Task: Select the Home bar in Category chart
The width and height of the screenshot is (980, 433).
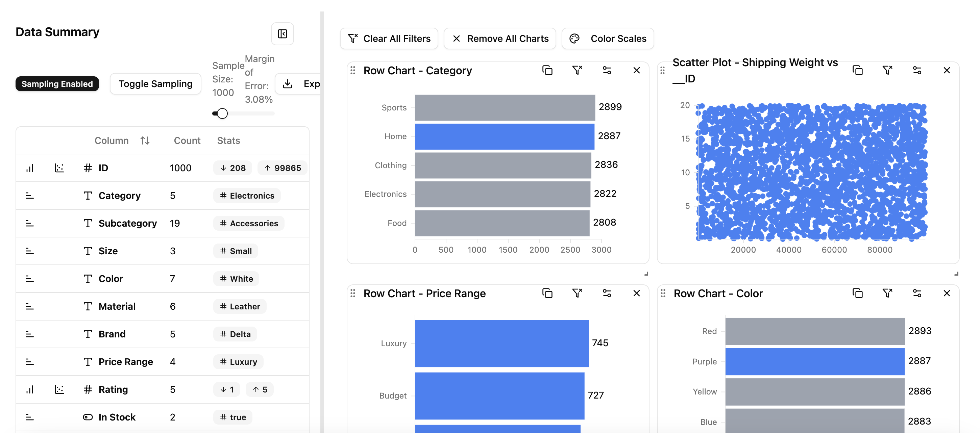Action: [x=505, y=136]
